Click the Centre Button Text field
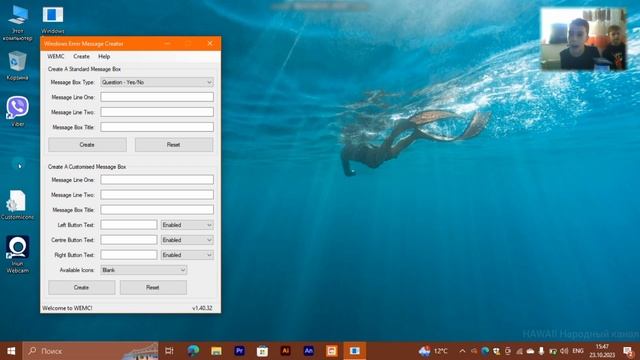This screenshot has width=640, height=360. tap(129, 240)
